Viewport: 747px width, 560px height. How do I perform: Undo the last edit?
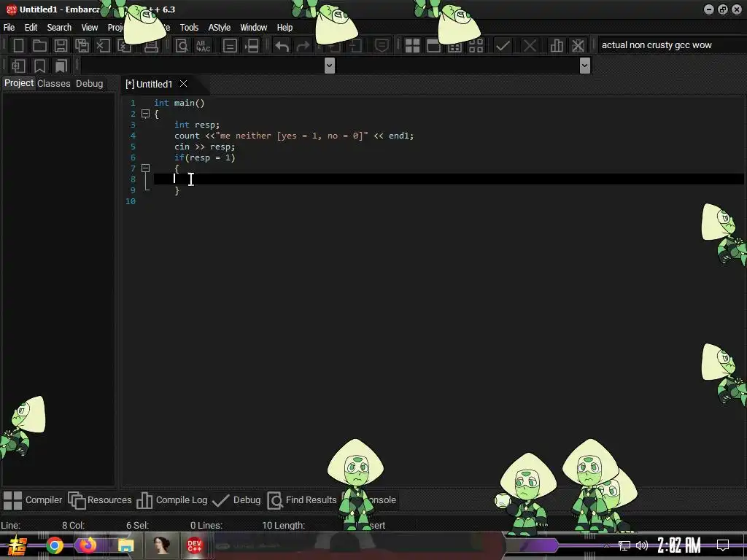(282, 46)
